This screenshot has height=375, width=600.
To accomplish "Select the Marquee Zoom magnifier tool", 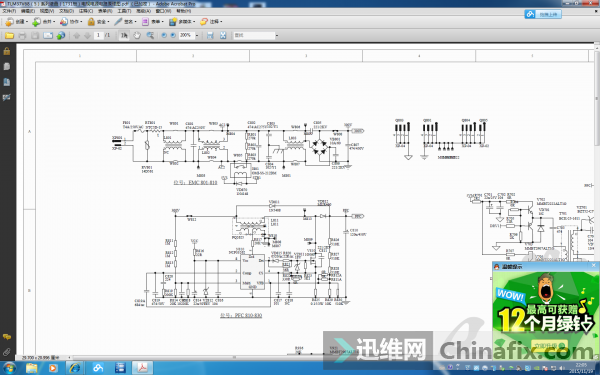I will [x=150, y=36].
